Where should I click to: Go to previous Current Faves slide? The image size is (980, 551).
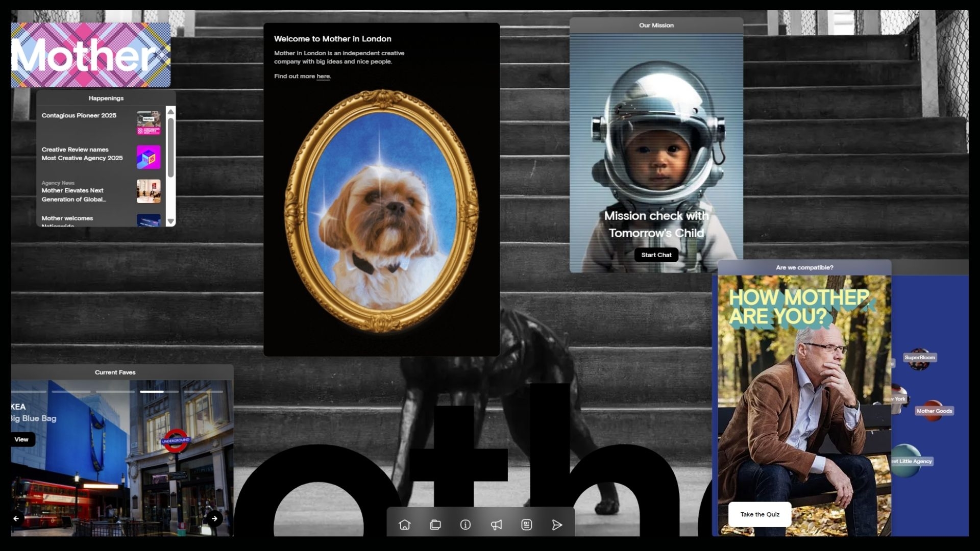point(16,518)
